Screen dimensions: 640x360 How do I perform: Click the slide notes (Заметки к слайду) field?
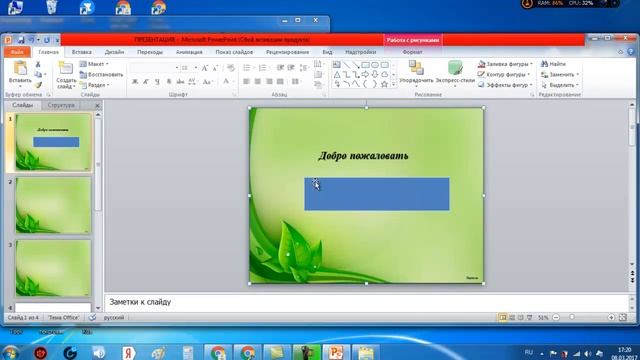pyautogui.click(x=366, y=302)
